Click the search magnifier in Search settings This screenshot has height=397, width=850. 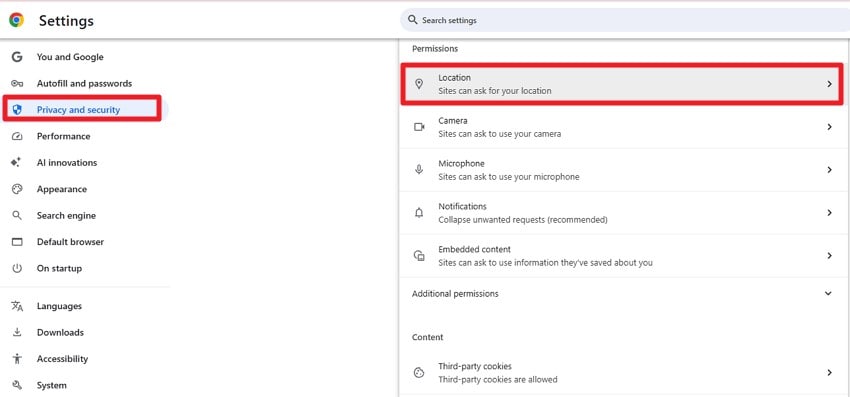[x=413, y=20]
